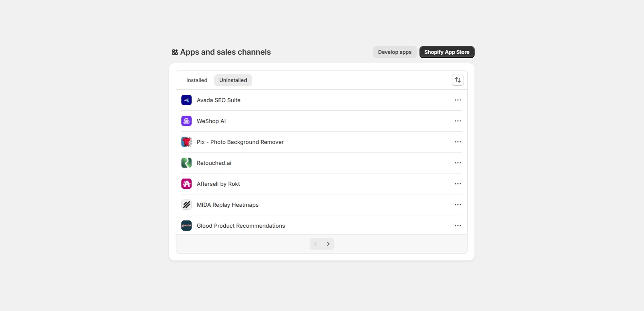Select the Pix Photo Background Remover app name
Viewport: 644px width, 311px height.
coord(240,141)
